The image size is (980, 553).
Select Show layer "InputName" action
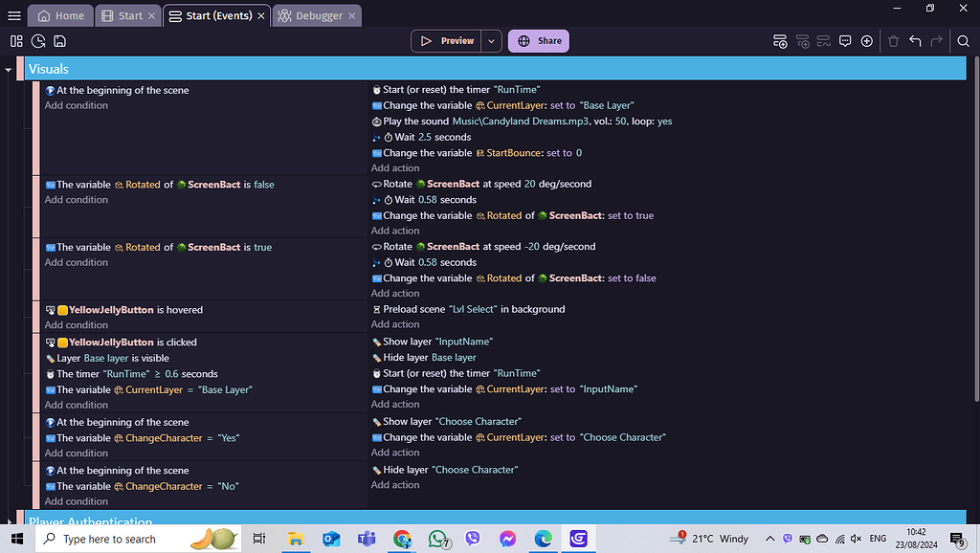pos(433,342)
